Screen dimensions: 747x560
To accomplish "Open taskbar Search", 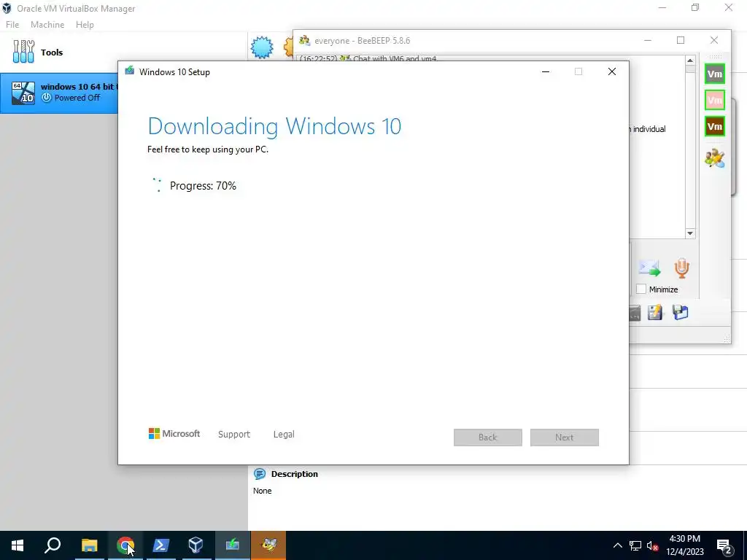I will point(53,545).
